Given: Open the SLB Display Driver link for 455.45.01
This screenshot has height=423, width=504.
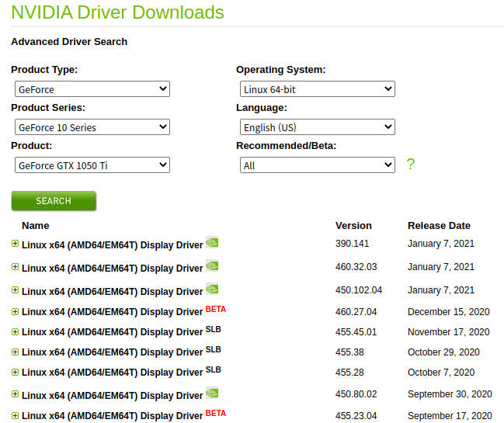Looking at the screenshot, I should point(112,332).
